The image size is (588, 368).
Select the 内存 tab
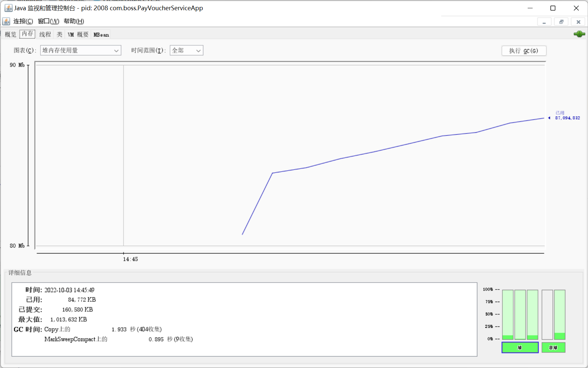(x=27, y=34)
